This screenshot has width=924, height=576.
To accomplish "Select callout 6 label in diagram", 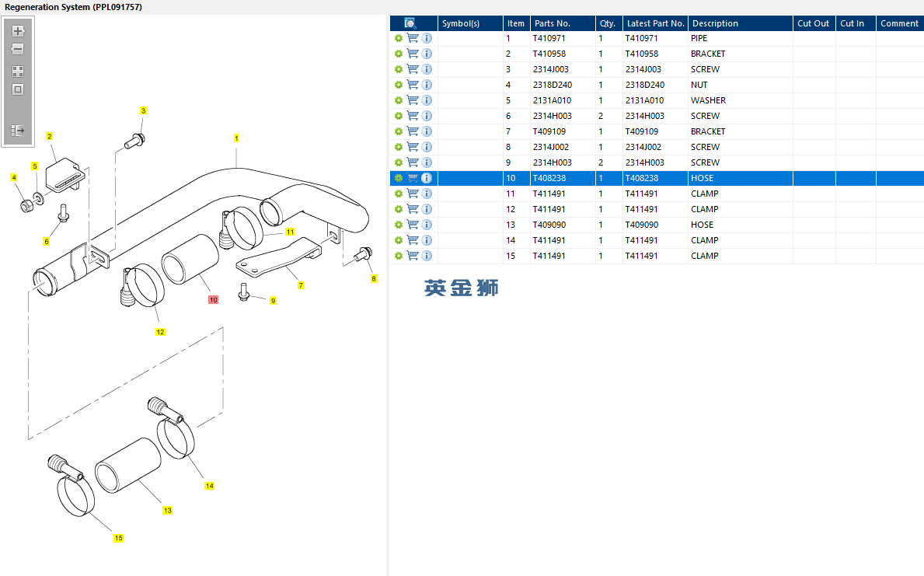I will 47,242.
